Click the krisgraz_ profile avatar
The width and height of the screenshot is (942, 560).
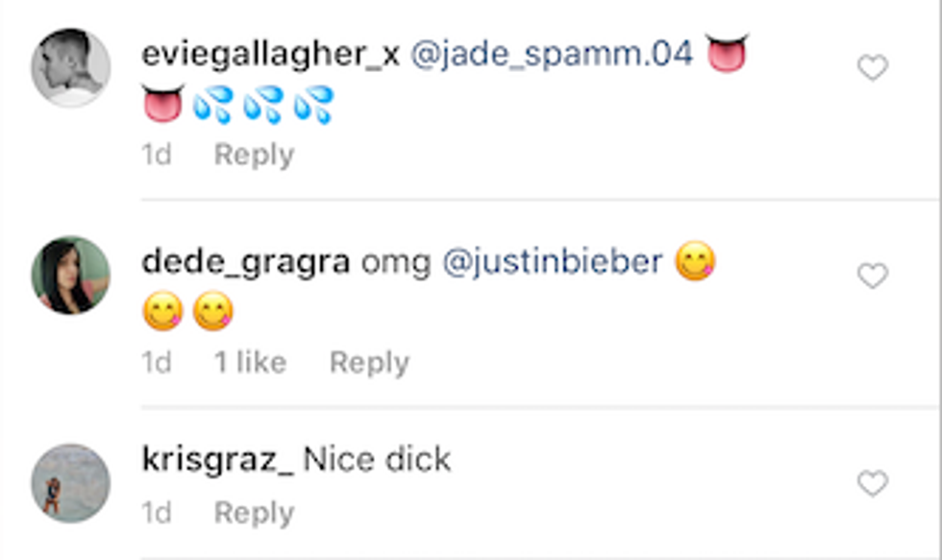(71, 482)
